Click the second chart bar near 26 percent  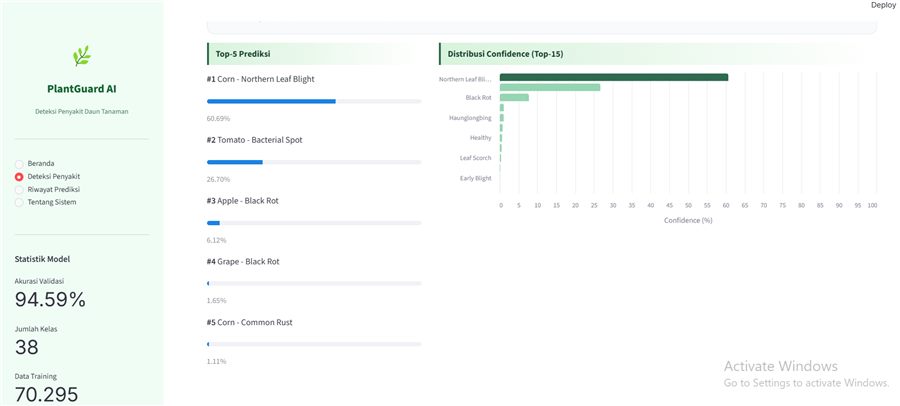coord(550,87)
